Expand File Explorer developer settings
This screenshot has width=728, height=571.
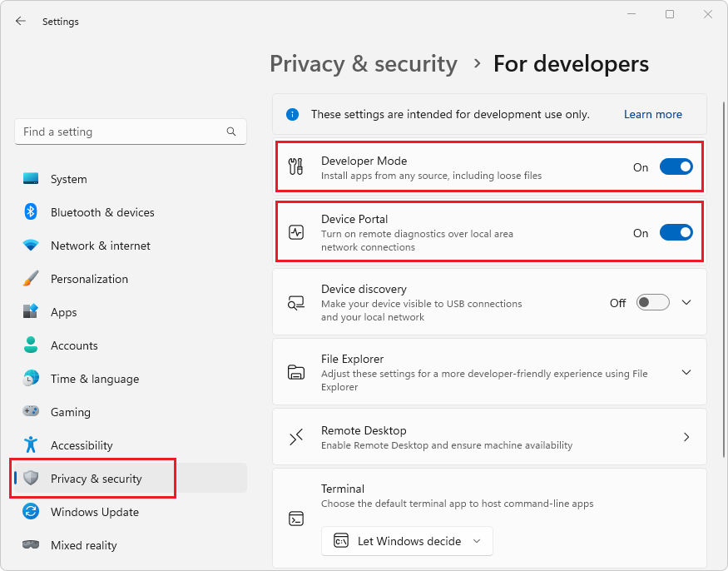pyautogui.click(x=686, y=372)
